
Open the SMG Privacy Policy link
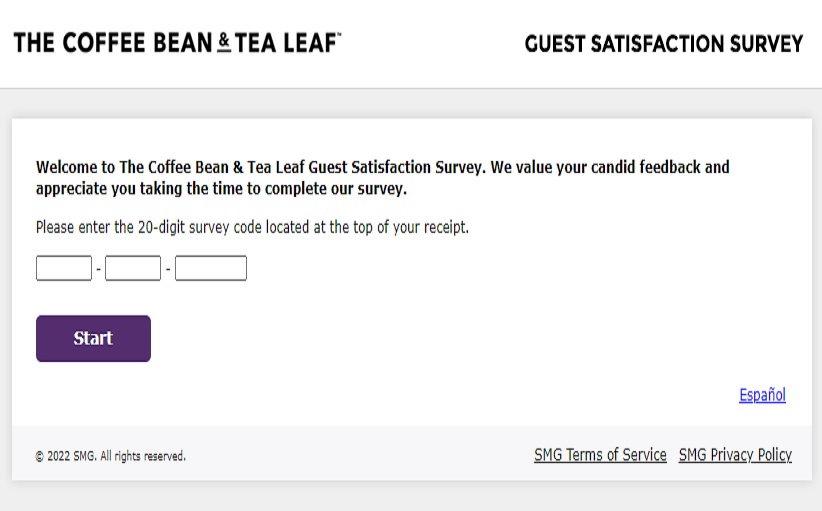click(x=735, y=454)
